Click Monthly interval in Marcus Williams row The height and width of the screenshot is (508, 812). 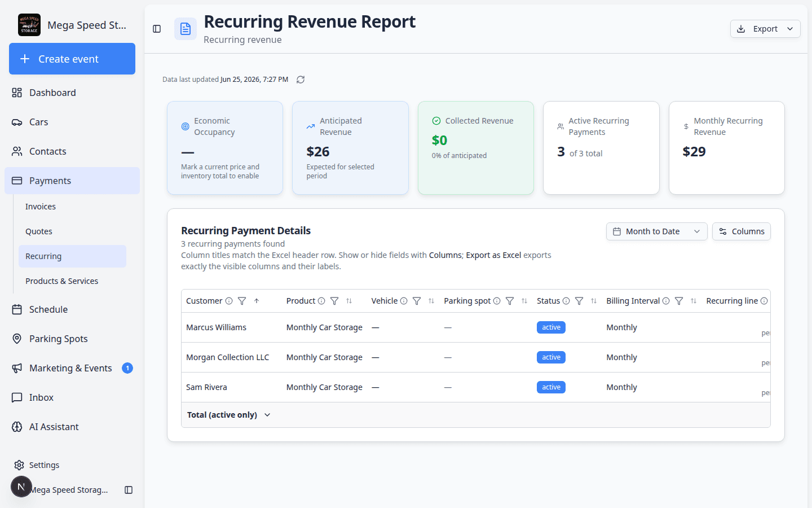tap(621, 327)
